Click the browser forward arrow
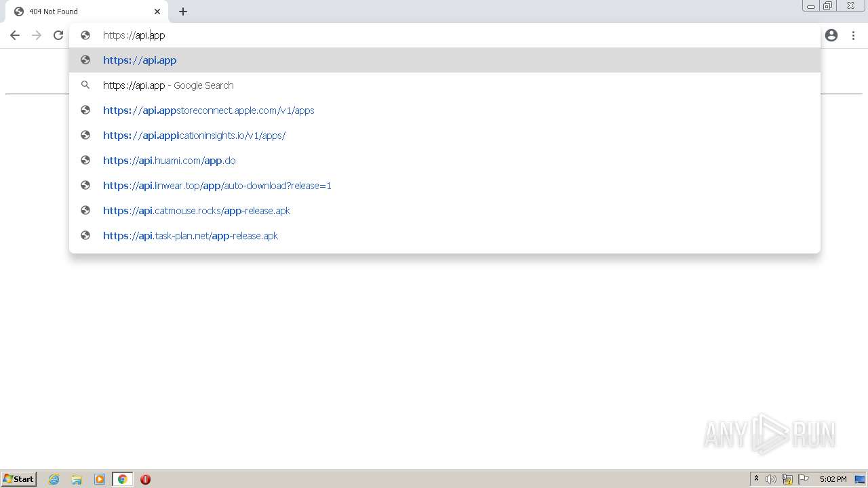The image size is (868, 488). point(37,35)
